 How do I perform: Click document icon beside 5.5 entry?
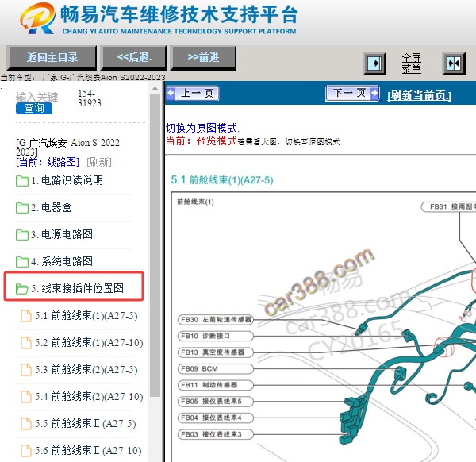pyautogui.click(x=26, y=424)
